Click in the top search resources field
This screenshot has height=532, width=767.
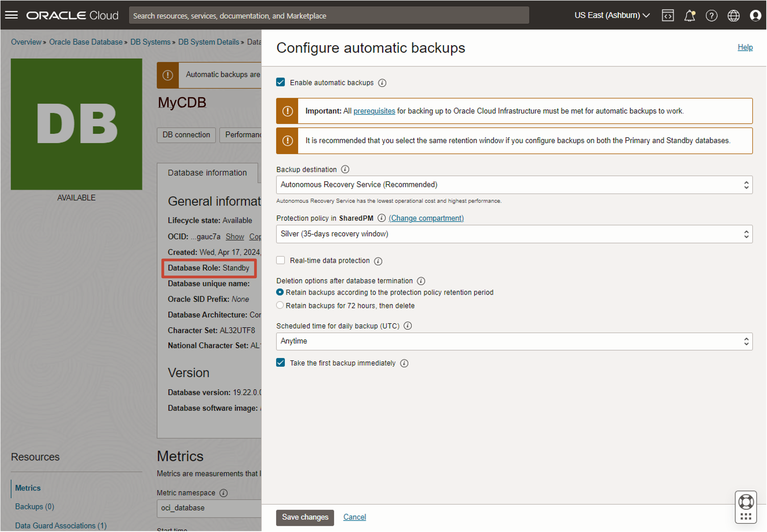(329, 15)
